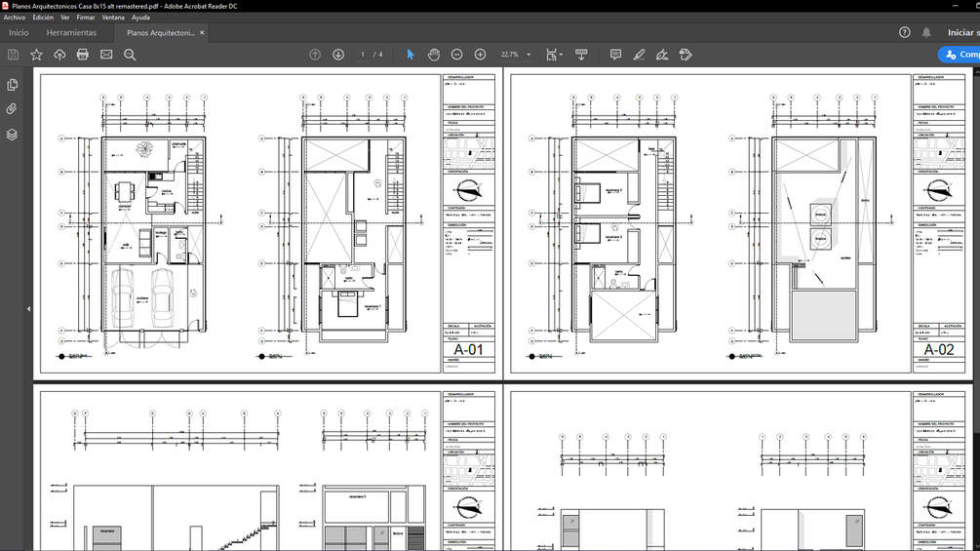Click the Iniciar sesión link
The height and width of the screenshot is (551, 980).
point(963,32)
